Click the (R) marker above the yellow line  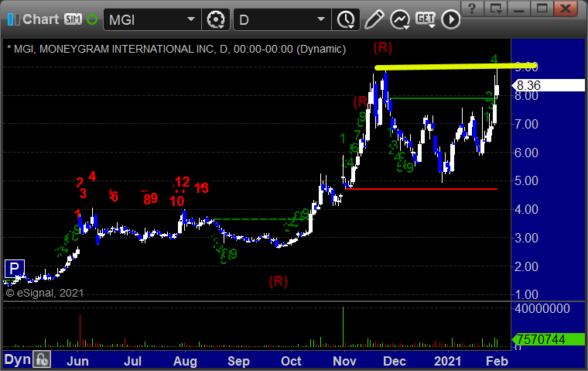(382, 48)
